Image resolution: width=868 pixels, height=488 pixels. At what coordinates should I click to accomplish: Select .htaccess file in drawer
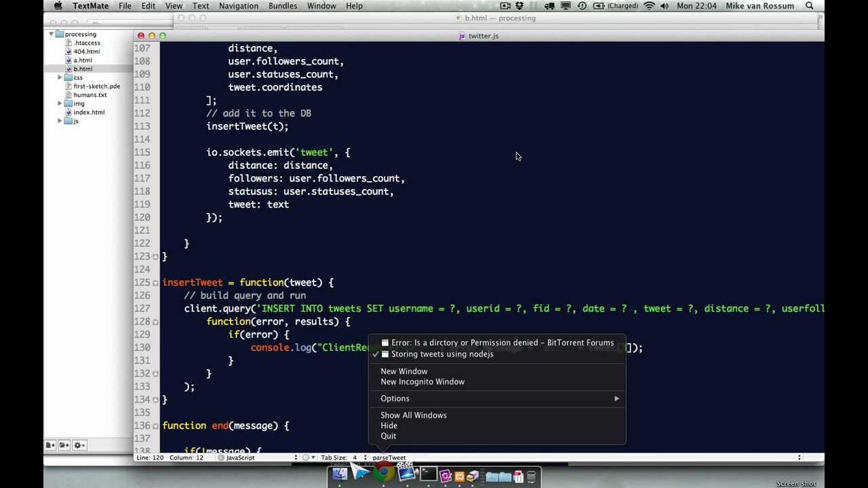(x=87, y=43)
